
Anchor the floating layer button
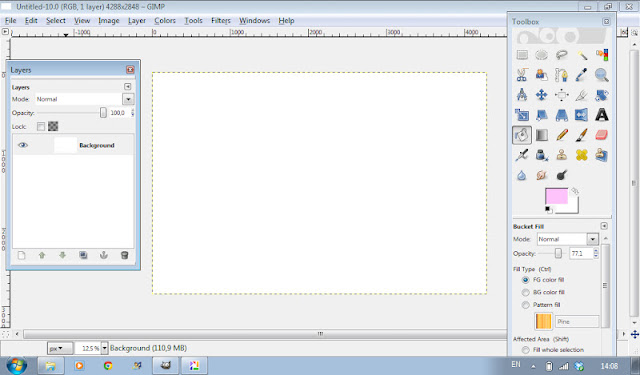pos(104,255)
